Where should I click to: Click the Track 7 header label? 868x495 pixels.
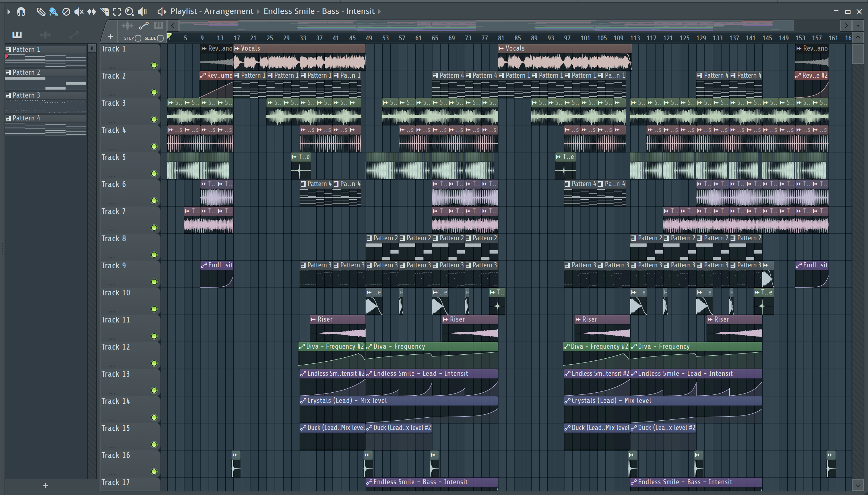point(114,211)
